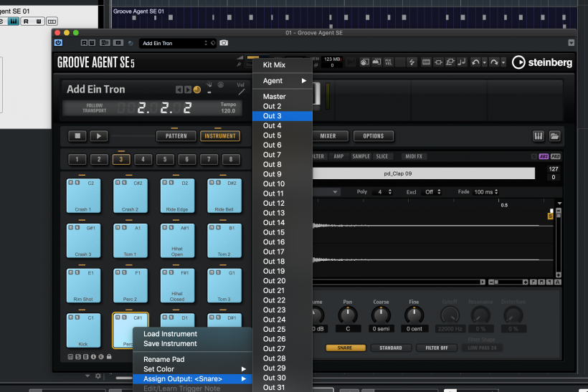Open Assign Output: <Snare> submenu
The image size is (588, 392).
point(192,379)
